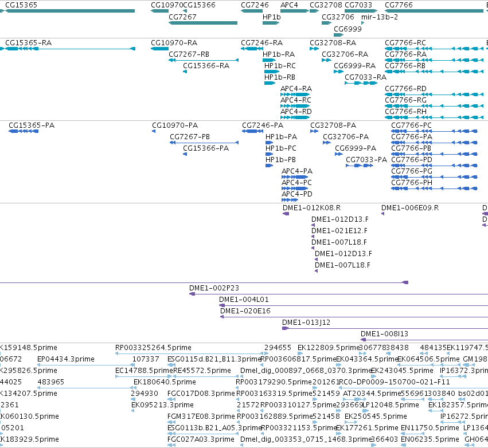Open BAC clone DME1-004L01
The width and height of the screenshot is (488, 448).
click(x=353, y=305)
